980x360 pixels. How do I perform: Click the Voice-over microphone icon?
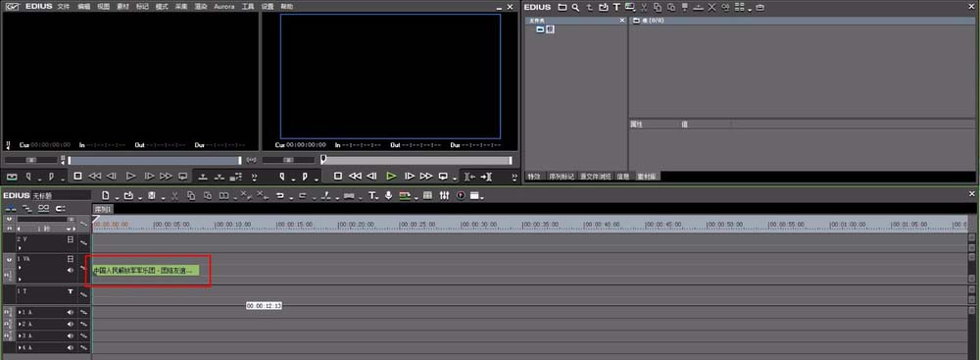tap(389, 195)
